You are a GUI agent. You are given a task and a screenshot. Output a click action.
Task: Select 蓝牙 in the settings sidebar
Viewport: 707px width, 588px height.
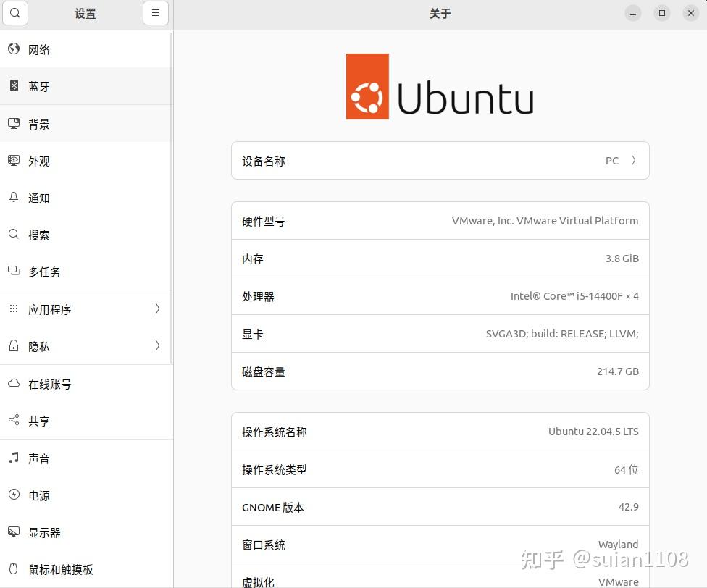(85, 86)
